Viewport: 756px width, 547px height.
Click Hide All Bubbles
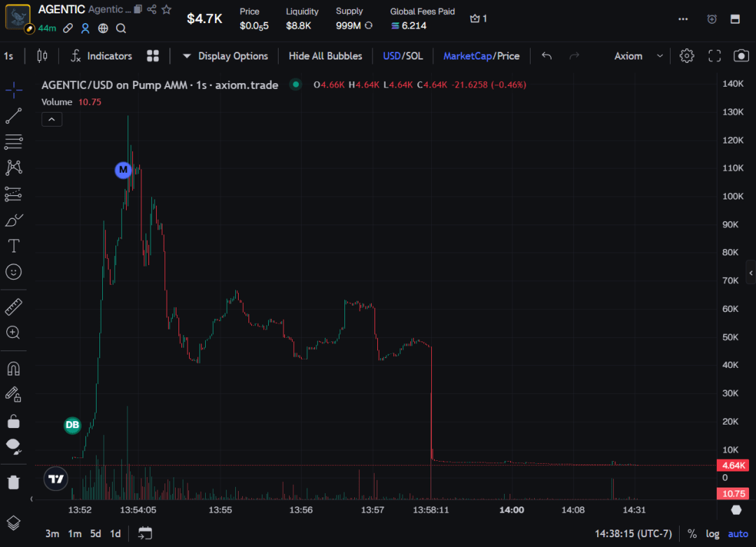click(325, 57)
